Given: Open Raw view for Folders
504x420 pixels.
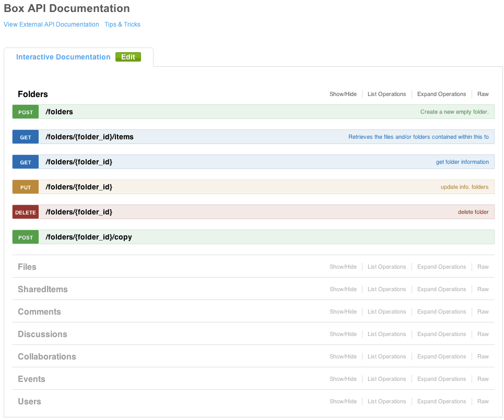Looking at the screenshot, I should coord(483,94).
